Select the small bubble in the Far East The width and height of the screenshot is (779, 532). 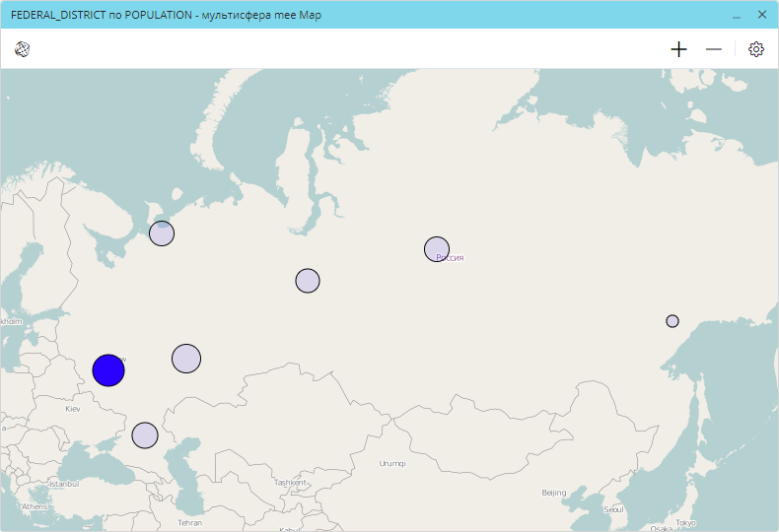673,321
